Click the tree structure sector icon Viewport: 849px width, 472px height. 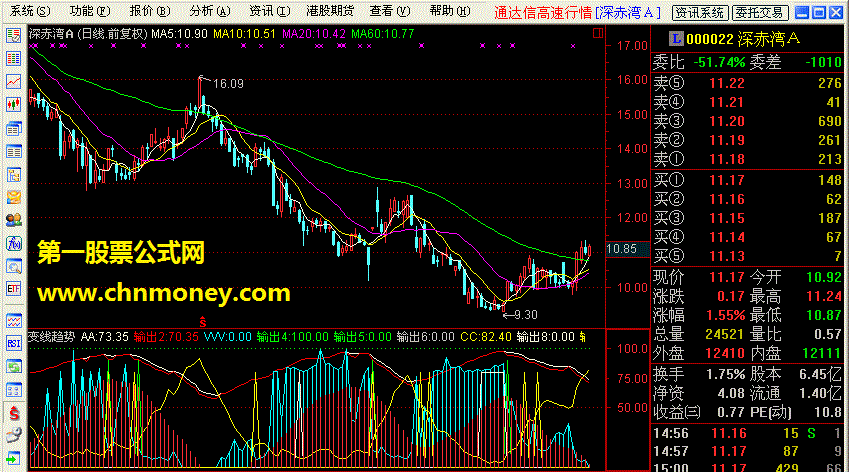pos(14,175)
